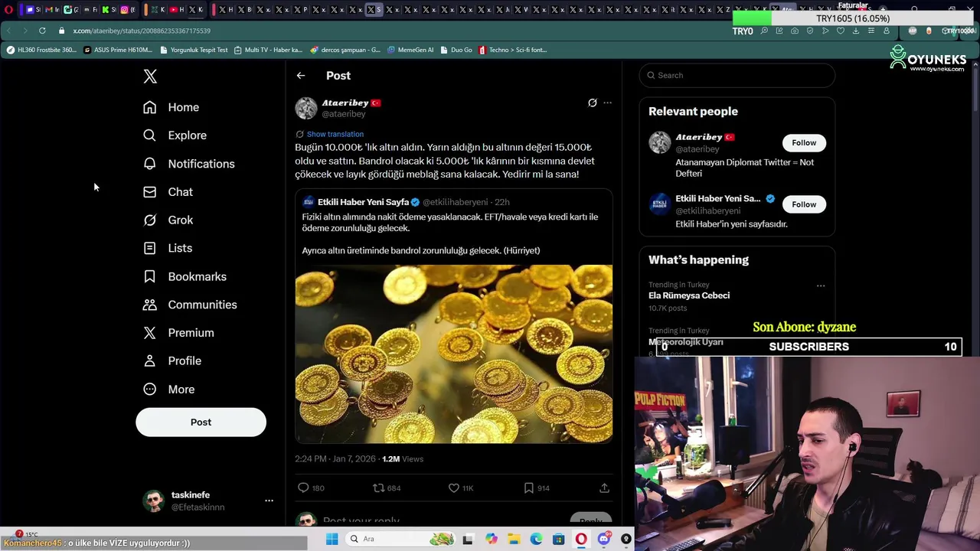Click the browser back arrow
Viewport: 980px width, 551px height.
point(8,31)
